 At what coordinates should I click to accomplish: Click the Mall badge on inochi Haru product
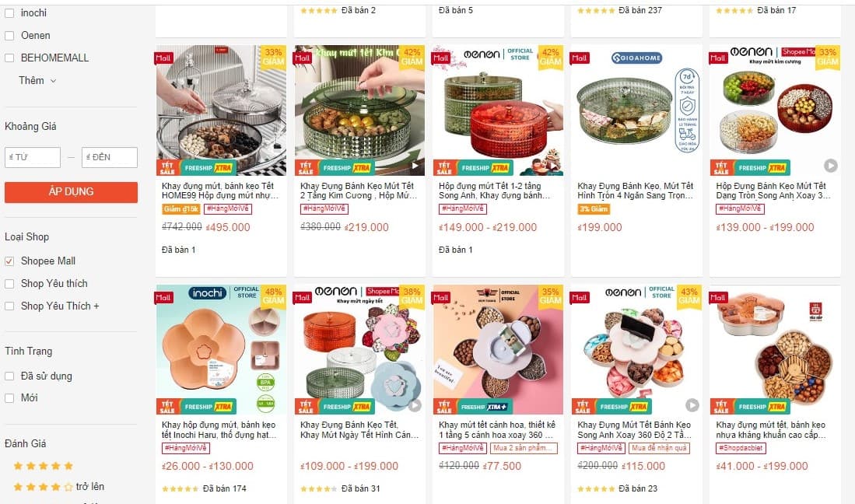click(163, 297)
